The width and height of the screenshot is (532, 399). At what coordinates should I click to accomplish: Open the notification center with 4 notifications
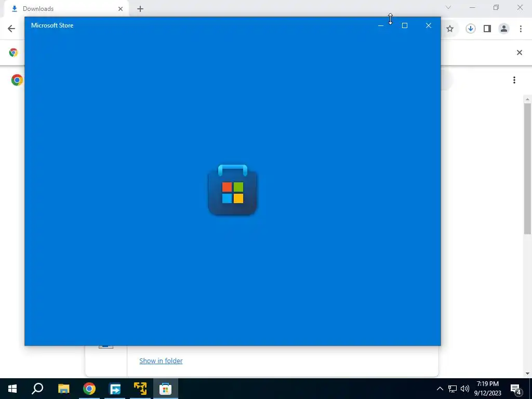516,389
